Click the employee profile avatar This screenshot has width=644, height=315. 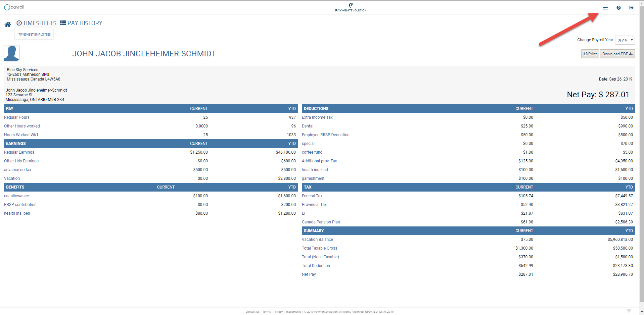[x=12, y=53]
